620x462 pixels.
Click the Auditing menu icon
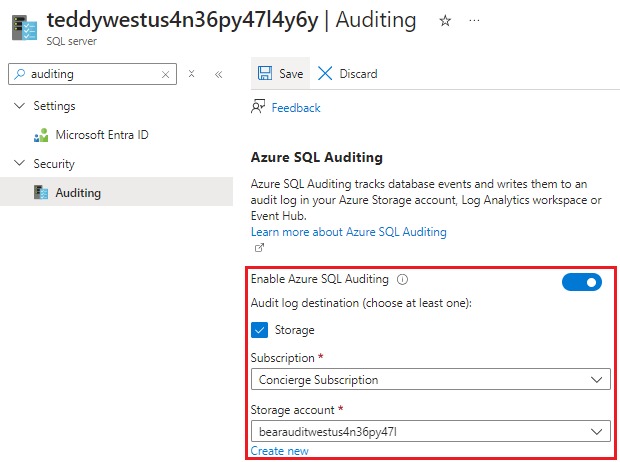[41, 193]
